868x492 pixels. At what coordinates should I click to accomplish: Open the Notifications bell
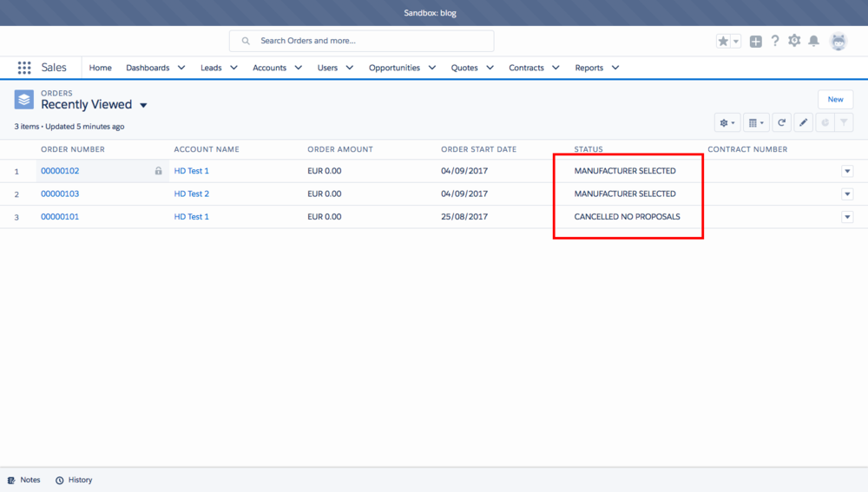point(813,41)
